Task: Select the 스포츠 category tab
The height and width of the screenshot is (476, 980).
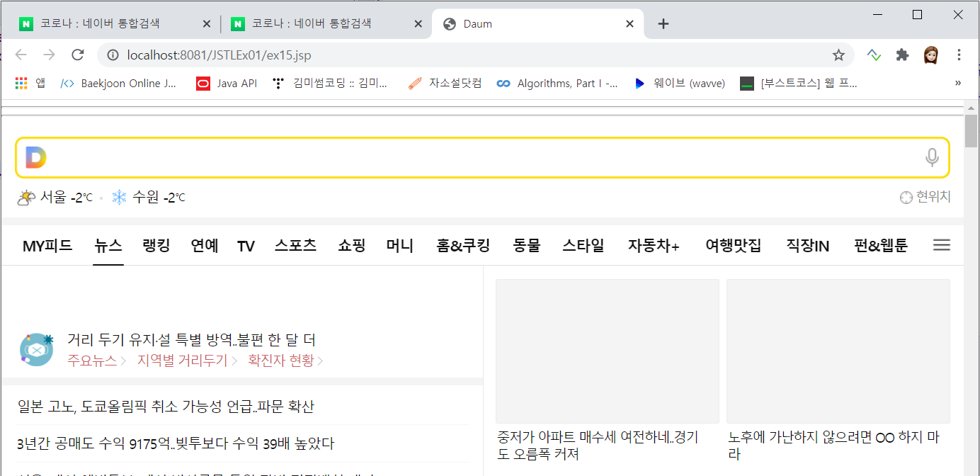Action: (x=295, y=246)
